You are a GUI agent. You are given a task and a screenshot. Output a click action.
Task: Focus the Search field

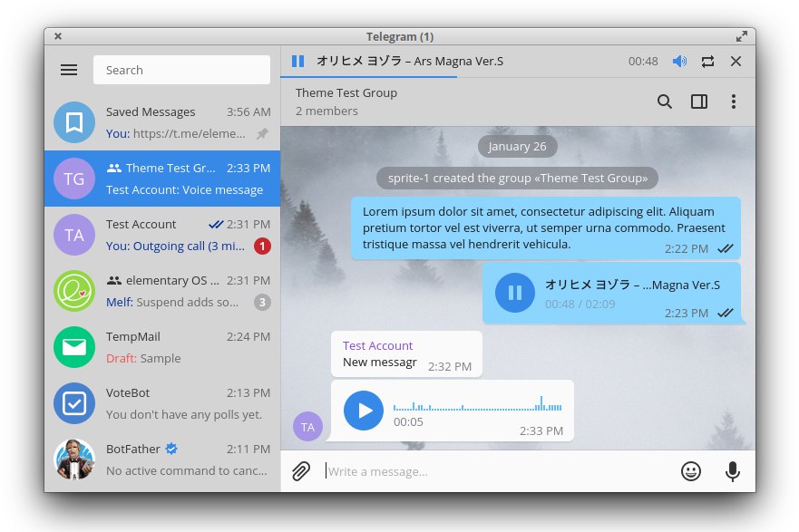(x=181, y=70)
